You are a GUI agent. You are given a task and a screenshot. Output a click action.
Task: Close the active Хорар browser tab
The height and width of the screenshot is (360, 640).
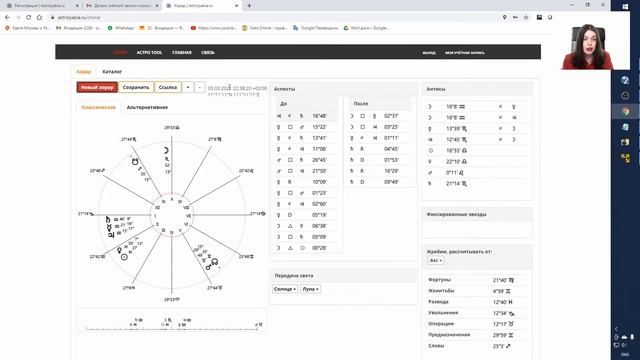point(236,6)
